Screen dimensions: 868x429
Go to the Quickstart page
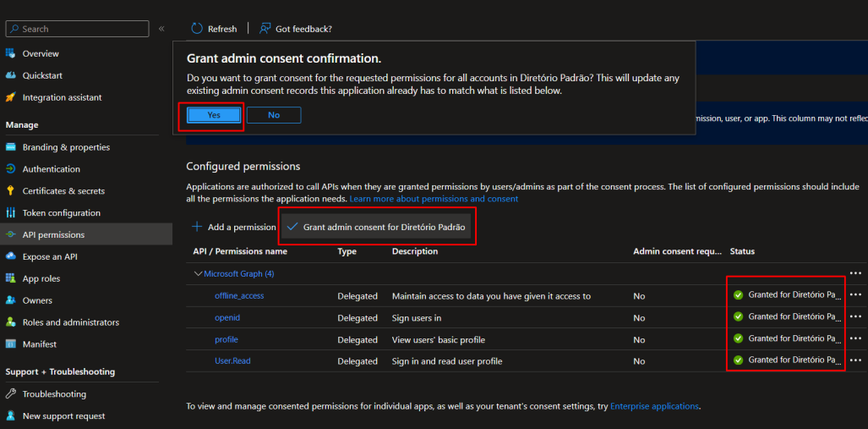[42, 75]
